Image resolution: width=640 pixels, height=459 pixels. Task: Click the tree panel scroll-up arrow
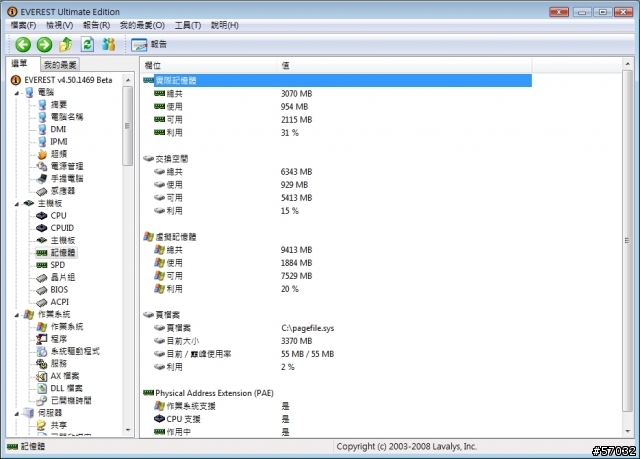[128, 80]
